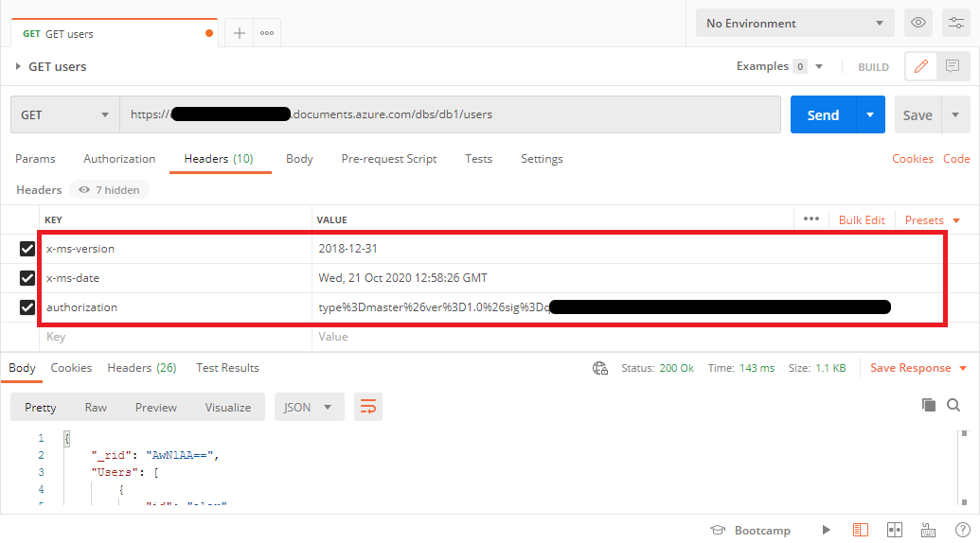Click the environment quick look eye icon
This screenshot has height=543, width=980.
(x=918, y=23)
